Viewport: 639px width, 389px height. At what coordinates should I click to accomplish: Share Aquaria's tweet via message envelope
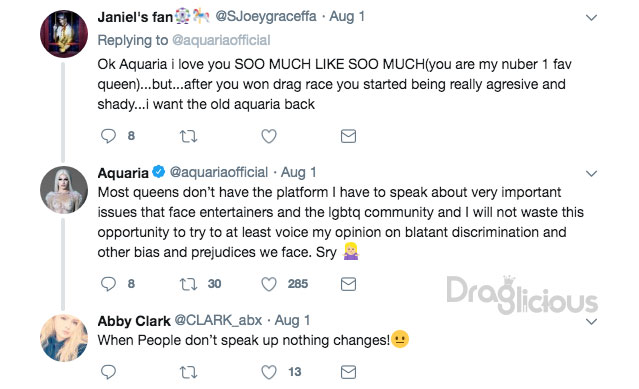pos(348,284)
